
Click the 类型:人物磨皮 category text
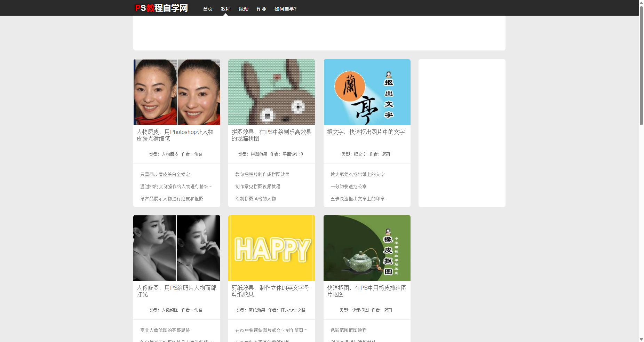(x=164, y=154)
